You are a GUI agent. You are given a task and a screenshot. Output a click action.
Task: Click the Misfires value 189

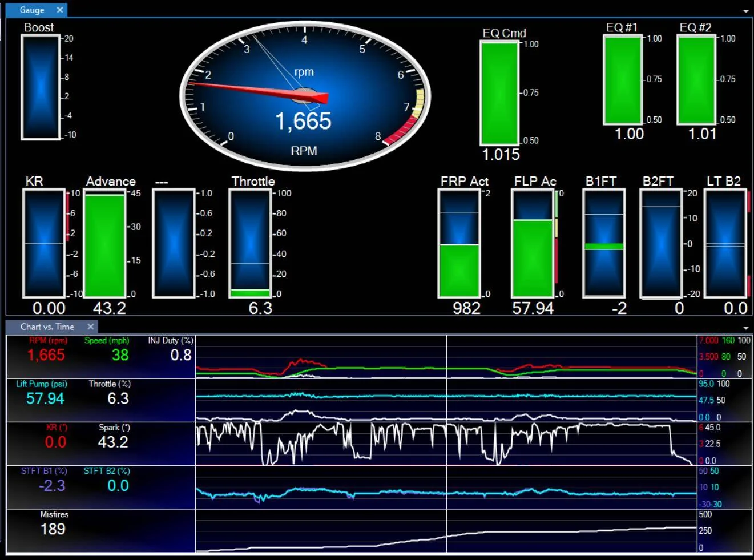(x=53, y=529)
